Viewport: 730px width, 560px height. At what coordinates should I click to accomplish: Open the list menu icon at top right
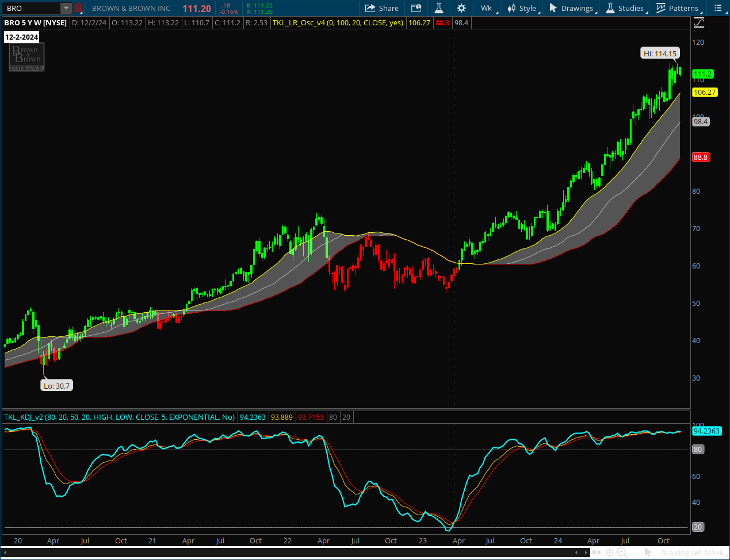point(718,8)
